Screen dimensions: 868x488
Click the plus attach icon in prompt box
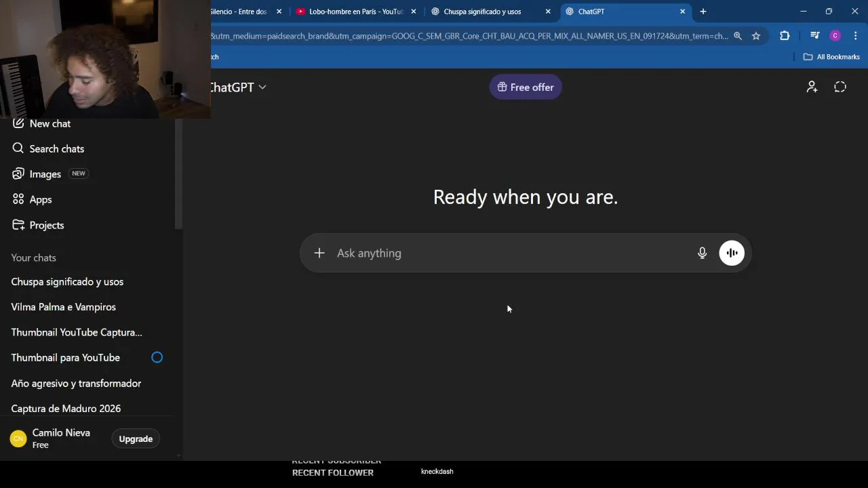[x=319, y=253]
